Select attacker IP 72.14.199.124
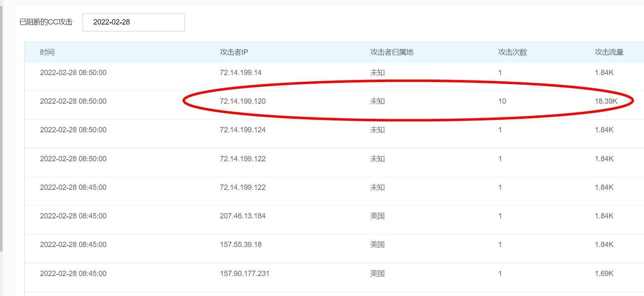This screenshot has width=644, height=296. 243,130
